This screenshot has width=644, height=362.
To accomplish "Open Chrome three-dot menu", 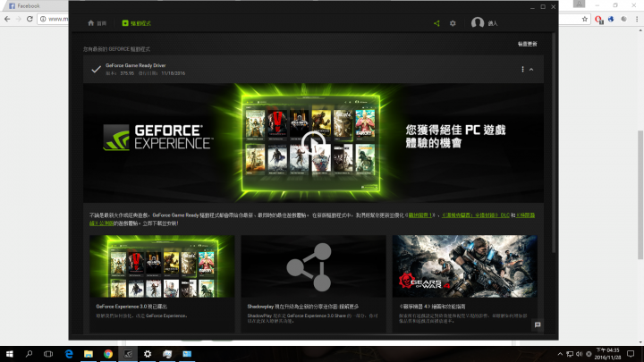I will (x=637, y=19).
